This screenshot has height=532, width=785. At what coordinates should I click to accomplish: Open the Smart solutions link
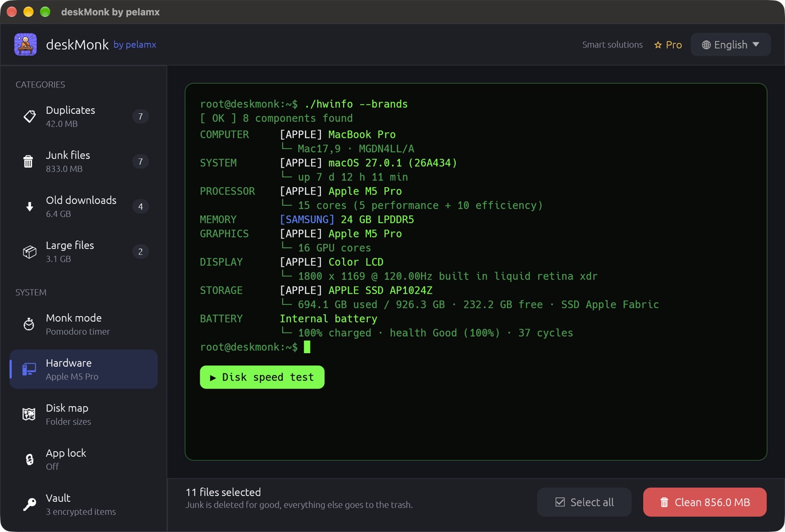coord(612,45)
